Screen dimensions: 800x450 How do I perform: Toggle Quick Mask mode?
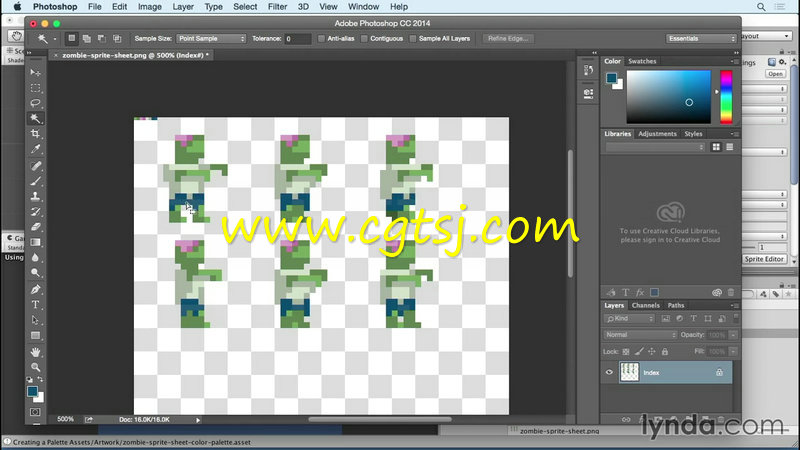35,412
